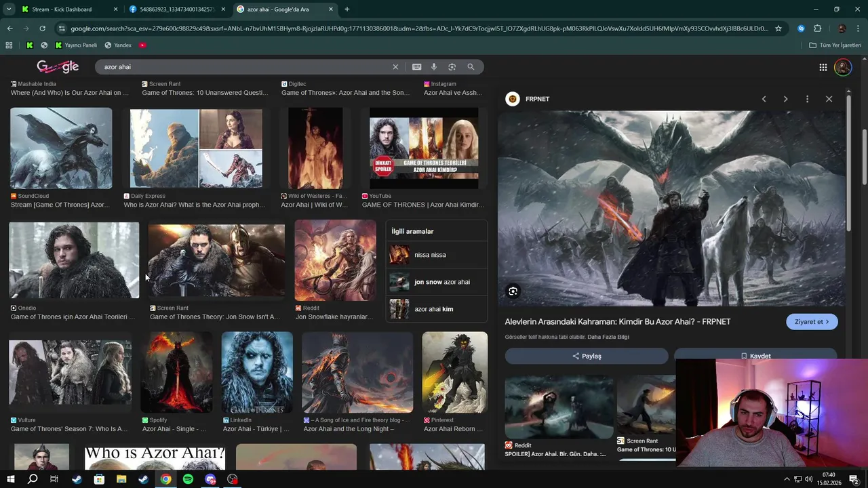Open the Pinterest Azor Ahai Reborn thumbnail
The width and height of the screenshot is (868, 488).
point(454,372)
